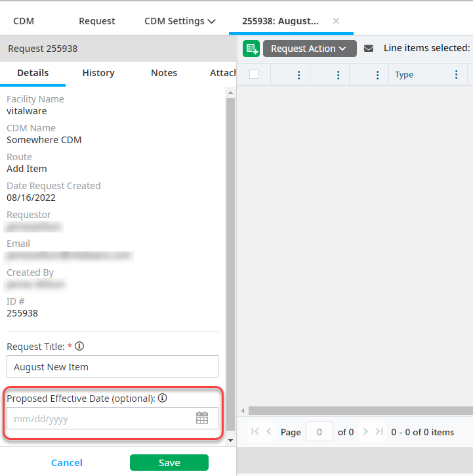
Task: Go to last page of grid
Action: coord(379,431)
